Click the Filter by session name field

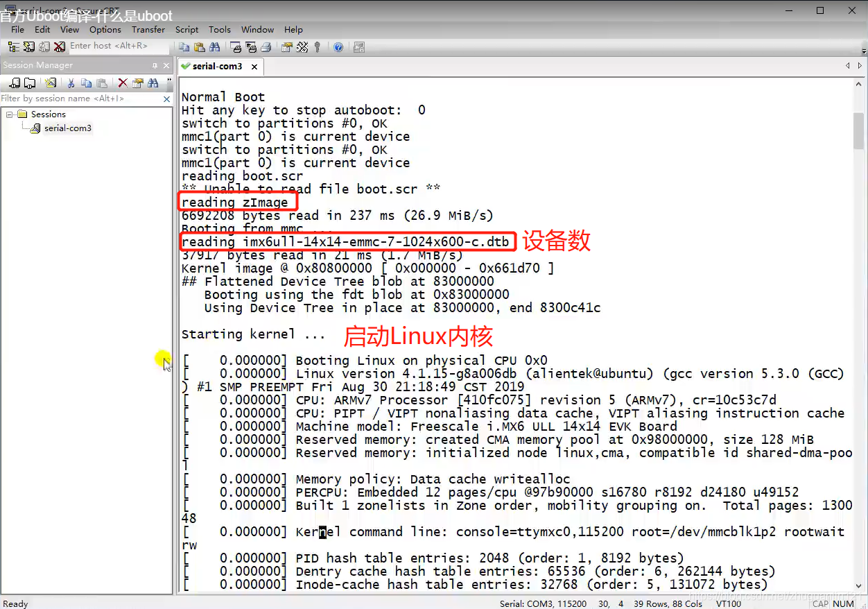click(81, 99)
